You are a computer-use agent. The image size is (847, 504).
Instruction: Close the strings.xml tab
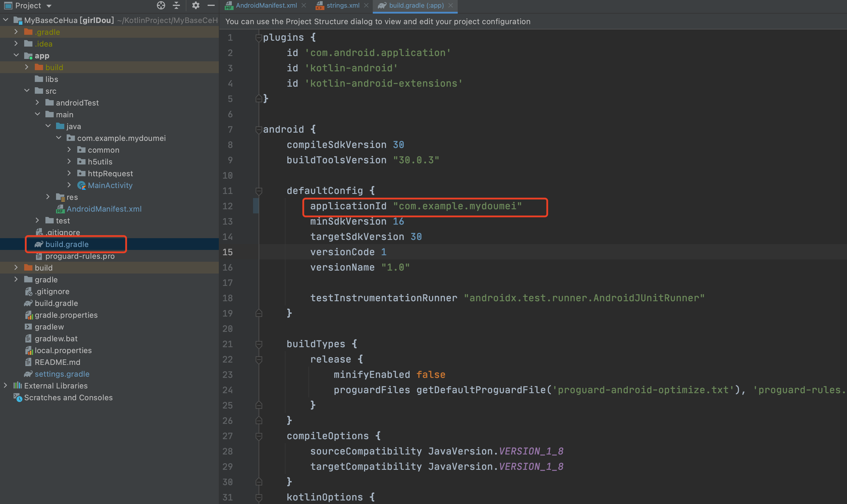(366, 5)
